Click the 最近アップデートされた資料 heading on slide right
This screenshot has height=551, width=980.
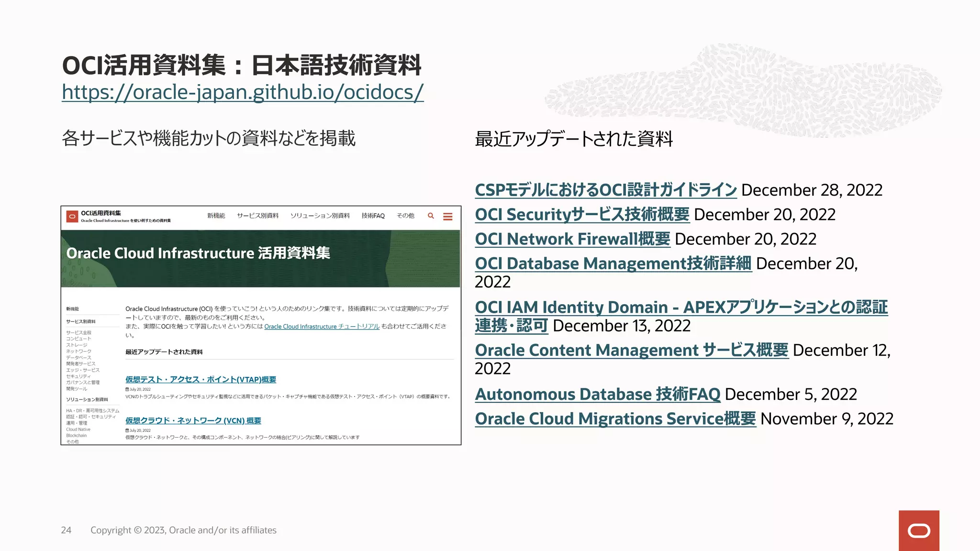click(x=574, y=139)
